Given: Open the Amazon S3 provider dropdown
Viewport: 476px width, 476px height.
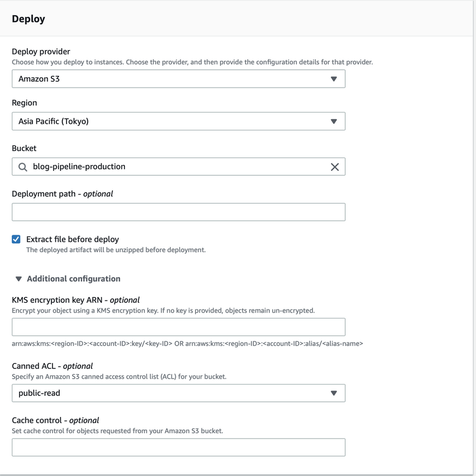Looking at the screenshot, I should (x=178, y=79).
